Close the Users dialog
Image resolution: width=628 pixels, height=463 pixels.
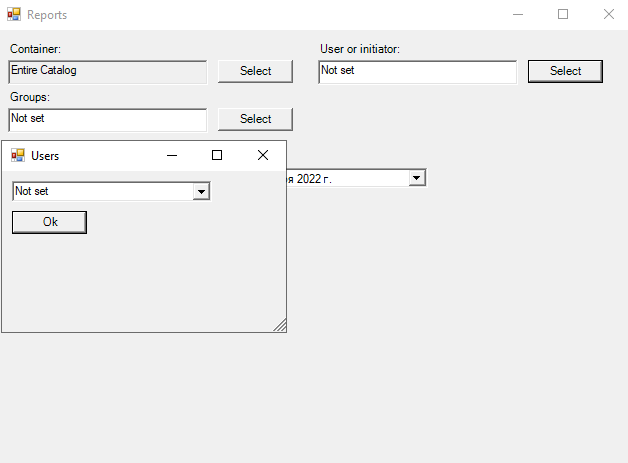click(263, 155)
